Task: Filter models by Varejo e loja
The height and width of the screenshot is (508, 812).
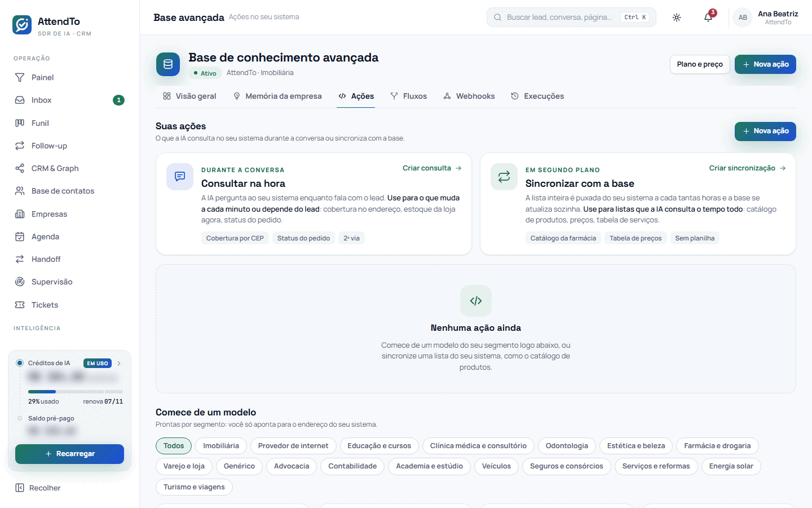Action: (x=184, y=466)
